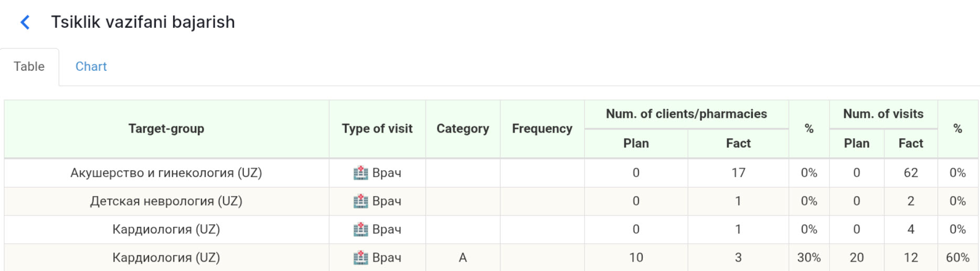
Task: Click category A cell in Кардиология row
Action: 462,258
